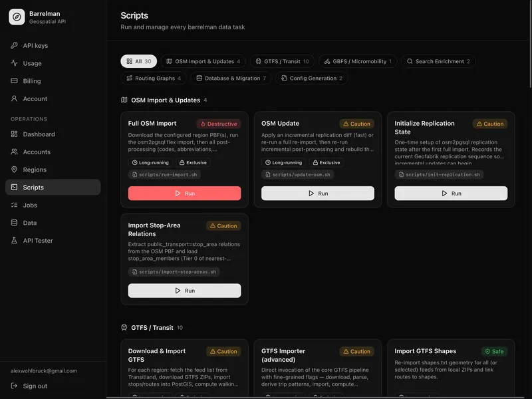Click the file icon beside scripts/update-osm.sh
Image resolution: width=532 pixels, height=399 pixels.
(268, 174)
